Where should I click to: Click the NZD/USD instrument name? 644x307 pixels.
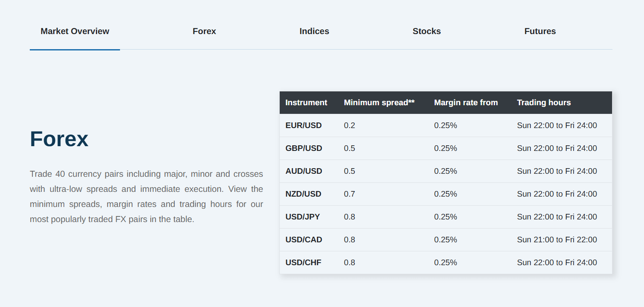pyautogui.click(x=303, y=194)
